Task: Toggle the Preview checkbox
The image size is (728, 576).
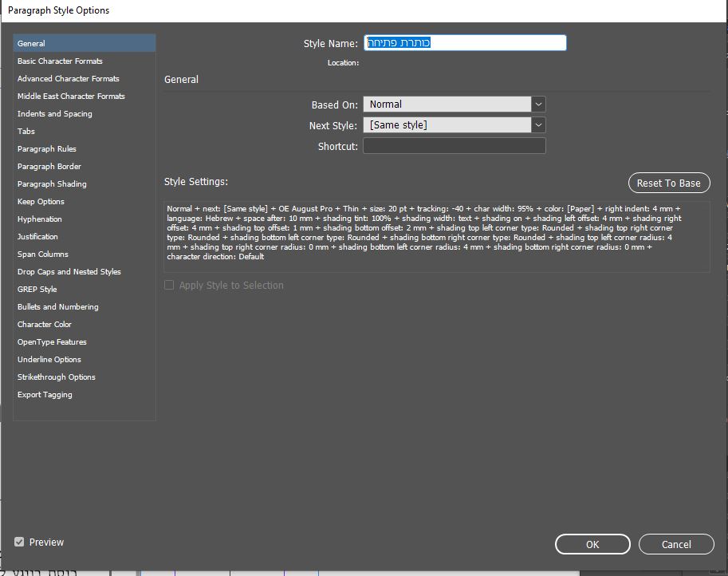Action: coord(19,542)
